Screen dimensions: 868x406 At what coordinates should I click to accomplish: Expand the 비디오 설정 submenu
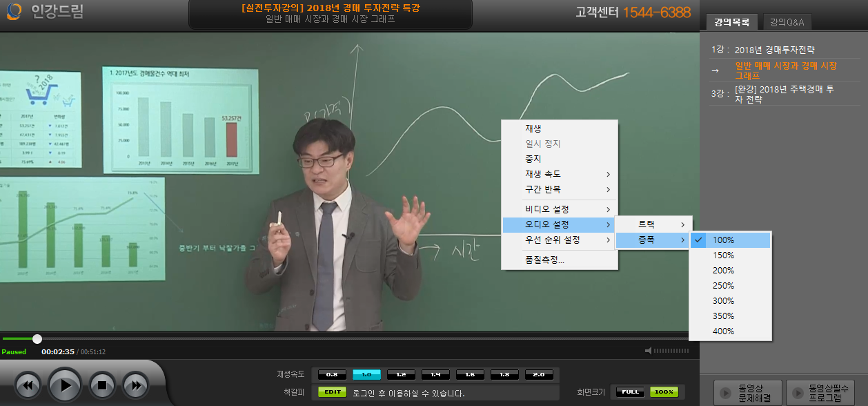coord(560,209)
